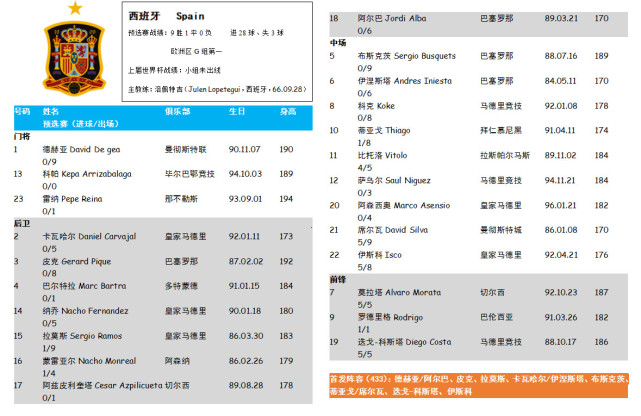
Task: Click club 阿森纳 in Monreal row
Action: point(177,361)
